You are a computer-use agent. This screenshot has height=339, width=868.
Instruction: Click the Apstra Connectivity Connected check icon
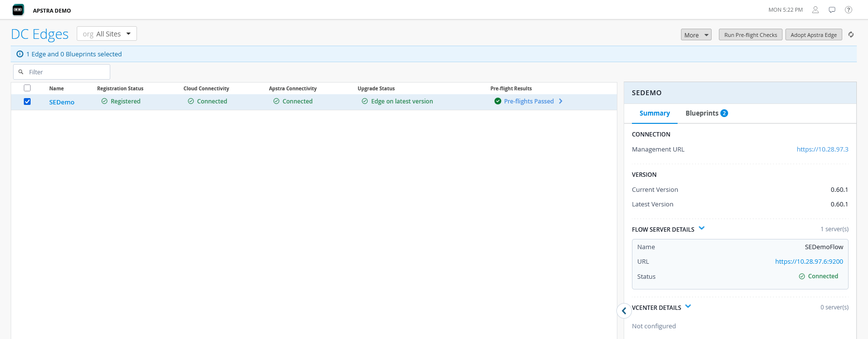(276, 101)
